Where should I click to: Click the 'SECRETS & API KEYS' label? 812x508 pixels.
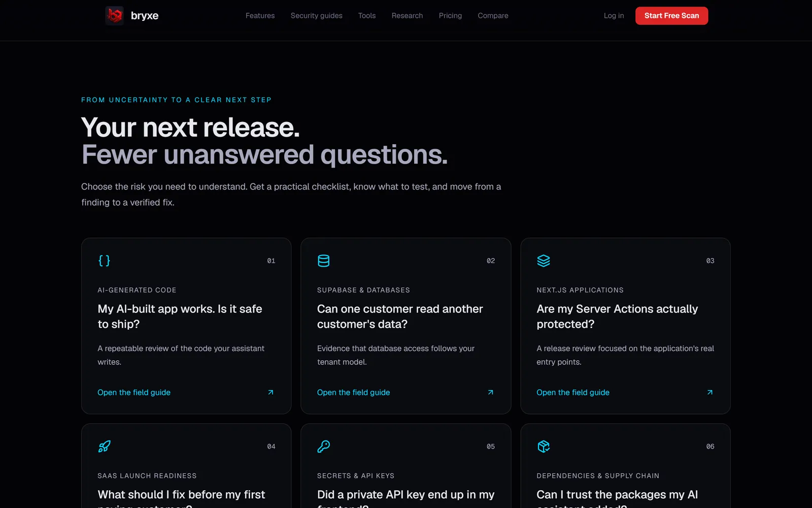[356, 476]
